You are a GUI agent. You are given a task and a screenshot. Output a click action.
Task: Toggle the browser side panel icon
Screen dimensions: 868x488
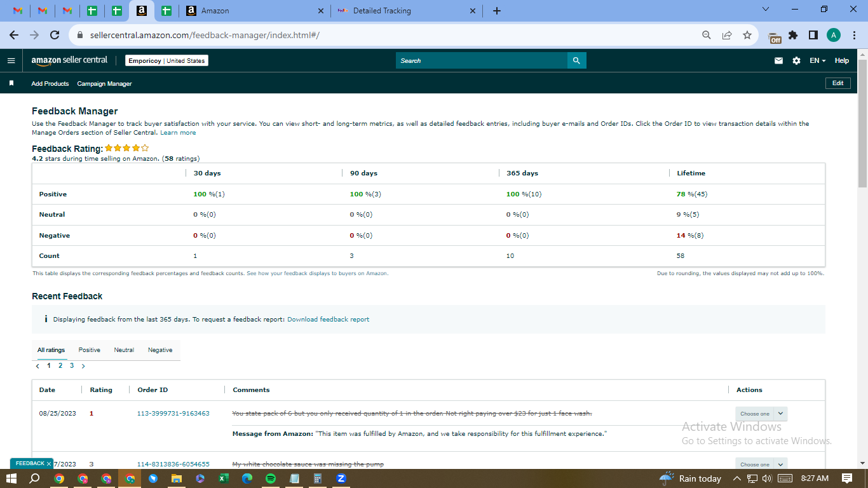click(813, 35)
